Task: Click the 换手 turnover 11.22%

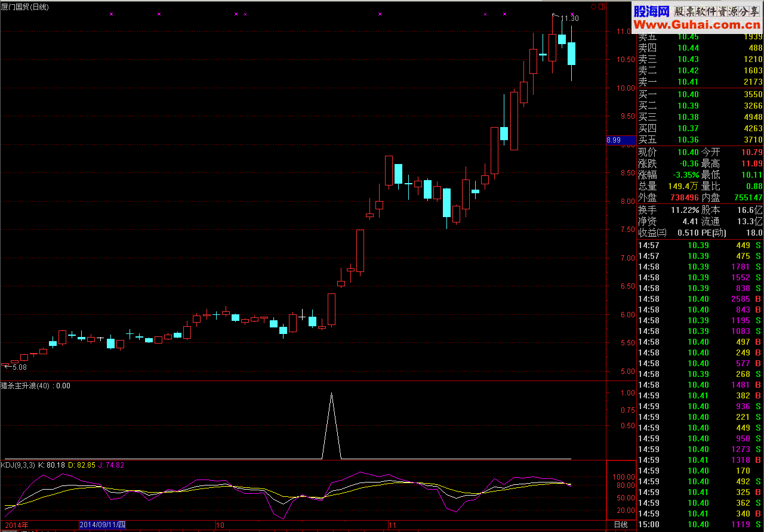Action: 685,210
